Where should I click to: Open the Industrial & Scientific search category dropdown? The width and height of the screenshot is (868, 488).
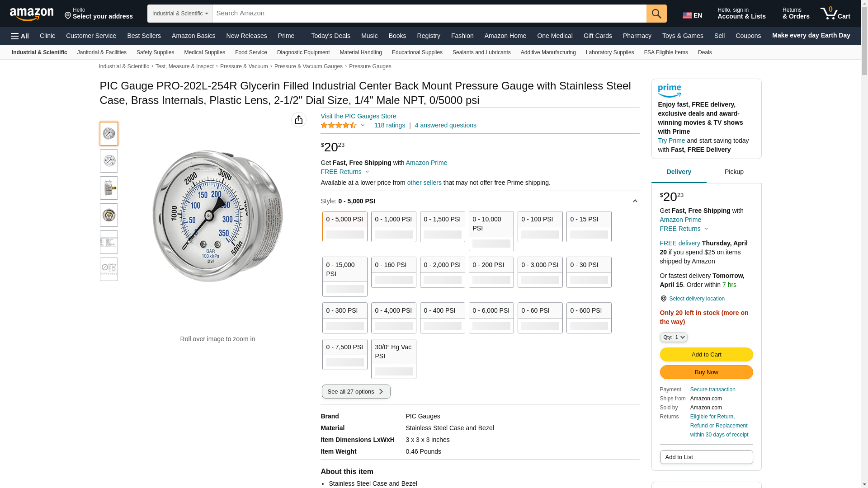pos(180,14)
